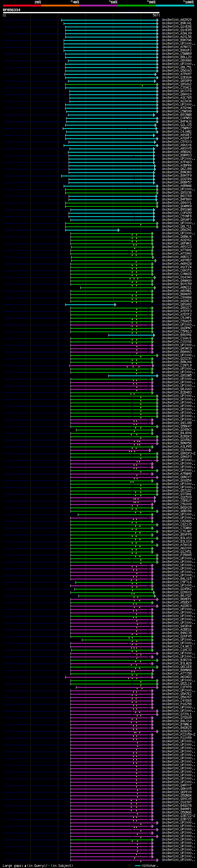Screen dimensions: 197x868
Task: Select hit label UniRef100_Q571D2
Action: (x=177, y=491)
